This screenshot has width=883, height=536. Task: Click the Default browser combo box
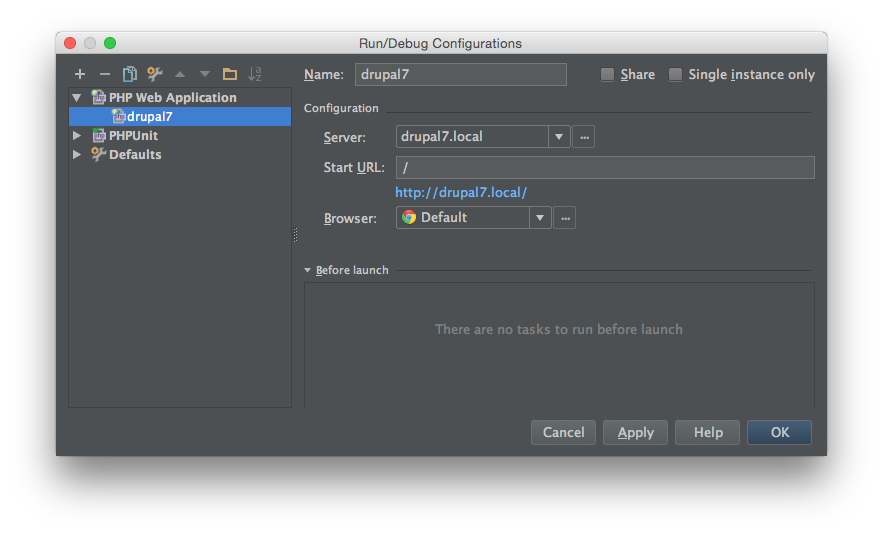coord(474,218)
